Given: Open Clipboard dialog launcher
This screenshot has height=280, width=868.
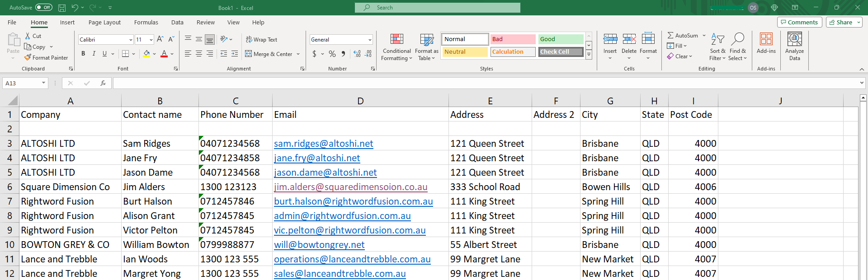Looking at the screenshot, I should pos(71,69).
